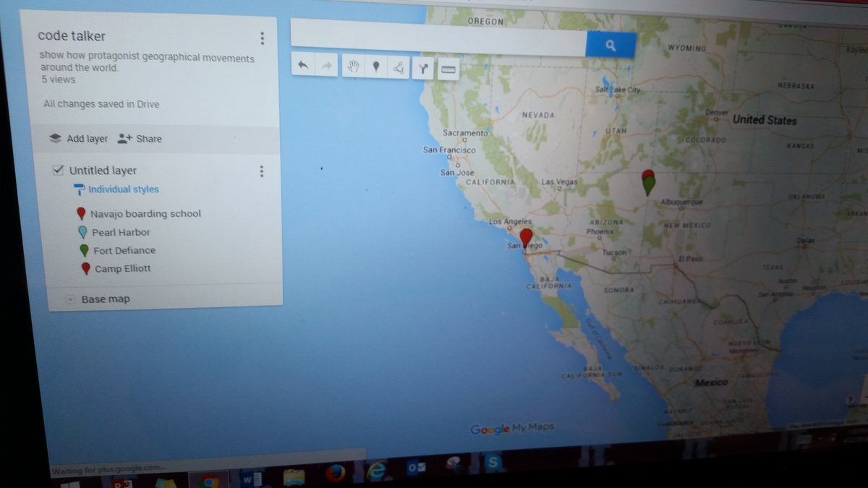The width and height of the screenshot is (868, 488).
Task: Click the Share button
Action: coord(140,138)
